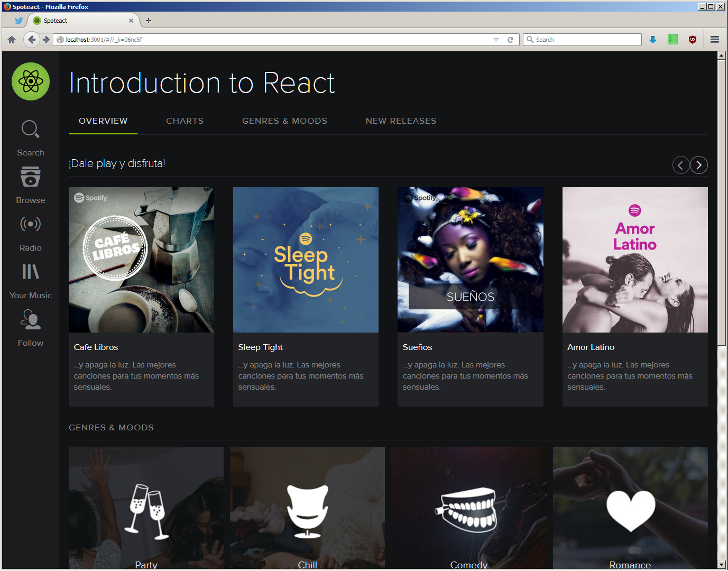Click the page scrollbar up arrow
Screen dimensions: 728x571
tap(722, 56)
